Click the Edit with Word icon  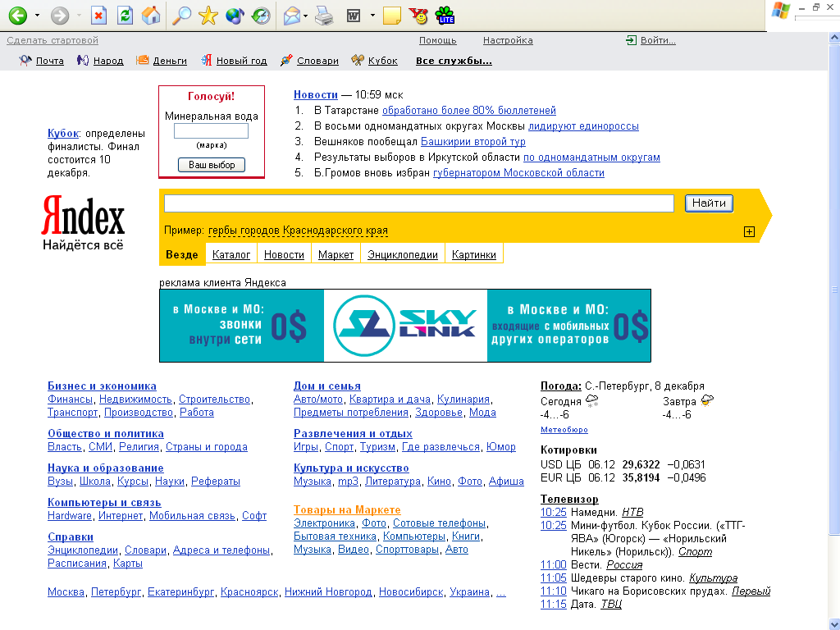(x=354, y=16)
